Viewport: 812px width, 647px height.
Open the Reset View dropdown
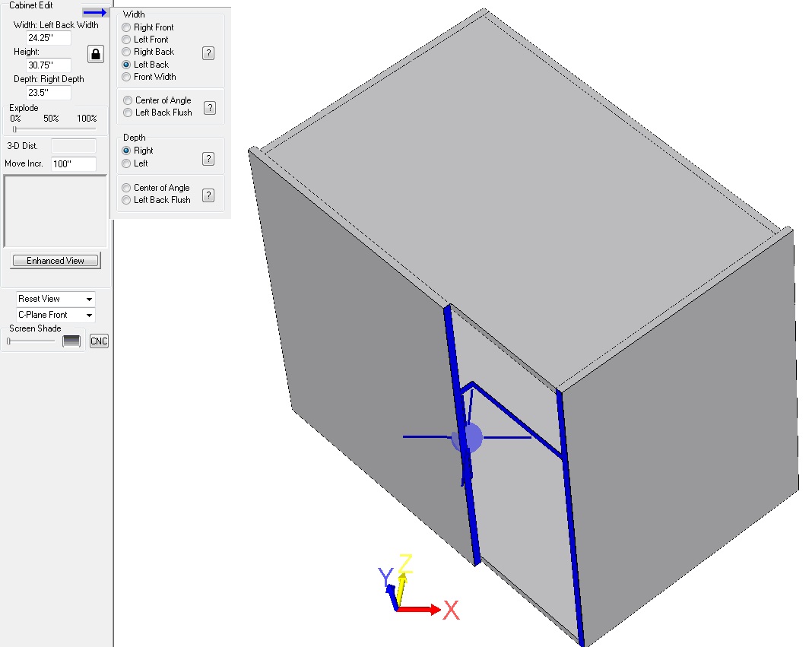[56, 299]
